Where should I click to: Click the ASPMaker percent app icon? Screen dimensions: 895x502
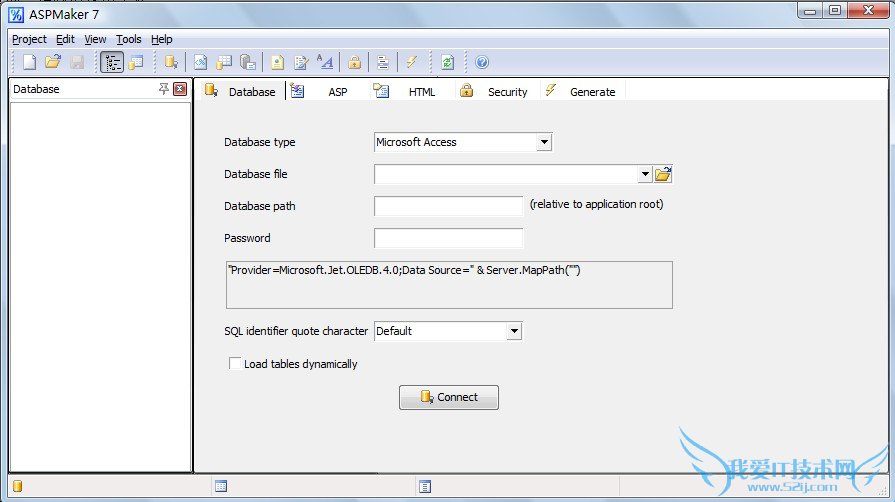16,14
